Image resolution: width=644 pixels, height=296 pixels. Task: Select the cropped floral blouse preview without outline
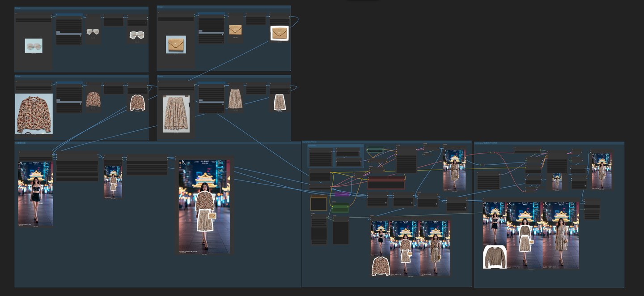click(93, 99)
